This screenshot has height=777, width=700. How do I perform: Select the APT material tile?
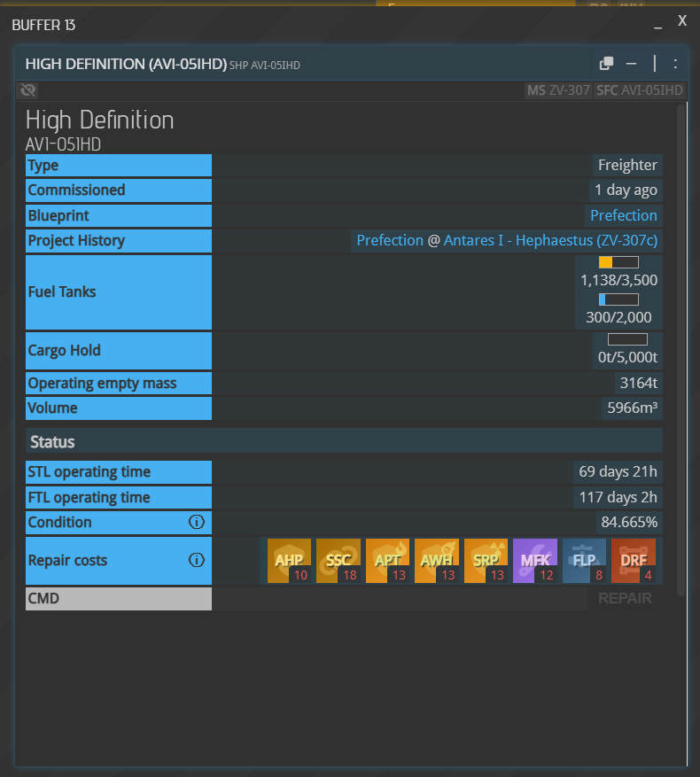tap(387, 560)
